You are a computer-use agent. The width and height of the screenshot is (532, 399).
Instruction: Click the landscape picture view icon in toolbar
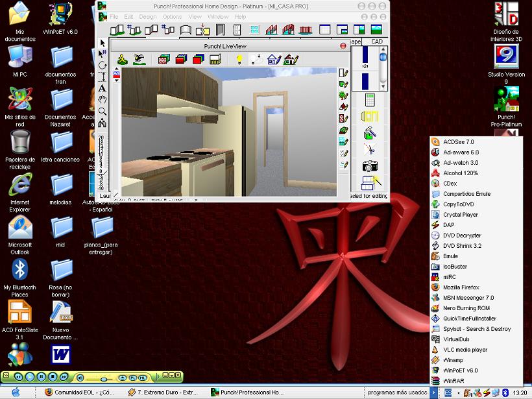[376, 30]
